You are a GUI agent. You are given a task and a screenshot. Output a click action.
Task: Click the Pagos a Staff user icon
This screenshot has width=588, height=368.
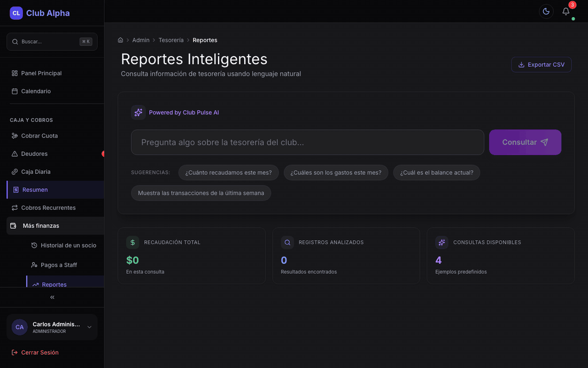(34, 265)
